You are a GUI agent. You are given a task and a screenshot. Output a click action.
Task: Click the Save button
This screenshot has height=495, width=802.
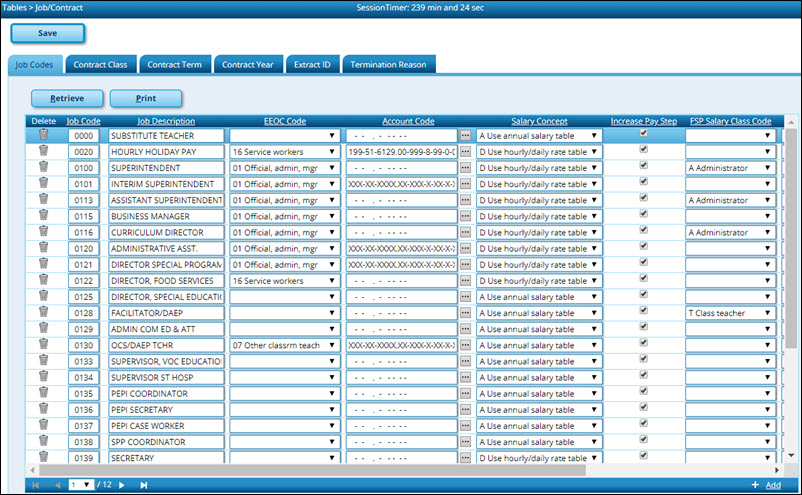(x=48, y=33)
